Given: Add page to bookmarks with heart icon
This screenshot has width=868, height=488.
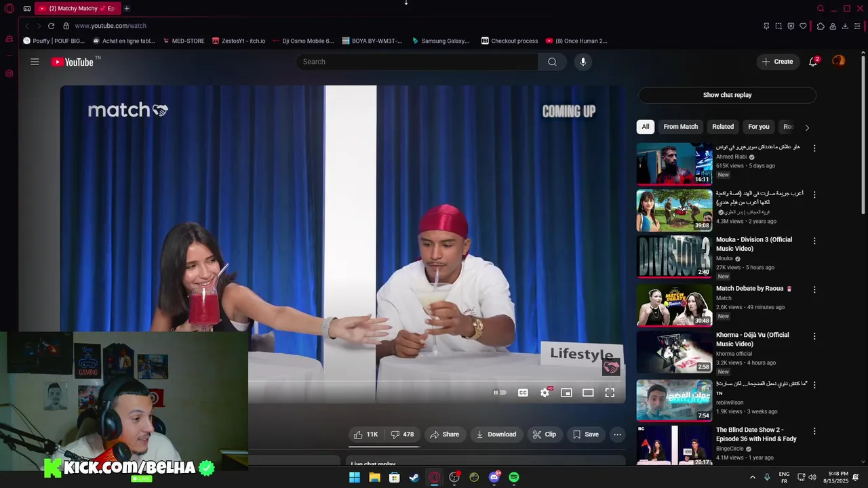Looking at the screenshot, I should pyautogui.click(x=803, y=26).
